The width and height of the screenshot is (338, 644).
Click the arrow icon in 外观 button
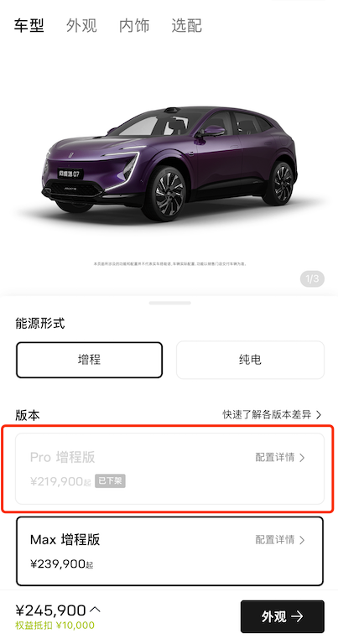click(297, 616)
